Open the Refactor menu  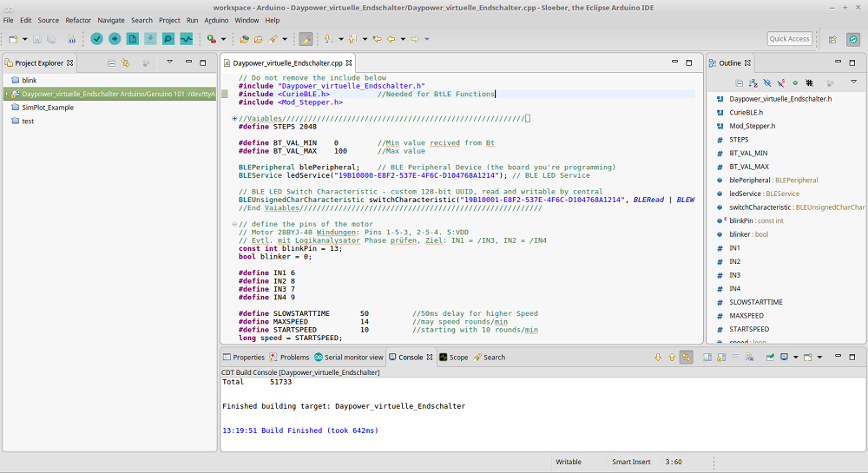[x=78, y=21]
